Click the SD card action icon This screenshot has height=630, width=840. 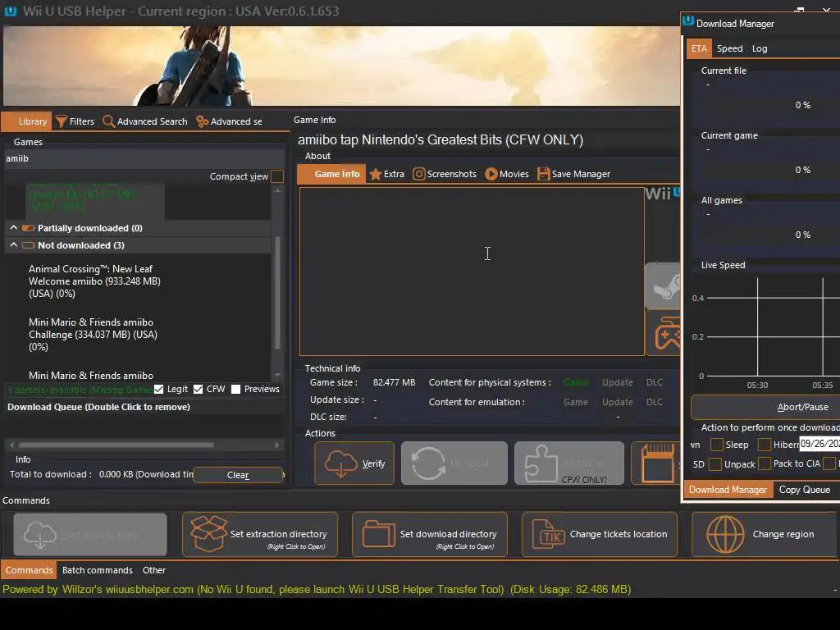pyautogui.click(x=658, y=463)
